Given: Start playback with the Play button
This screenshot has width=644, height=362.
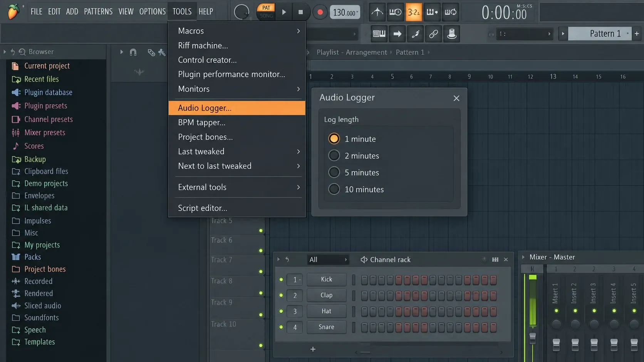Looking at the screenshot, I should pyautogui.click(x=284, y=12).
